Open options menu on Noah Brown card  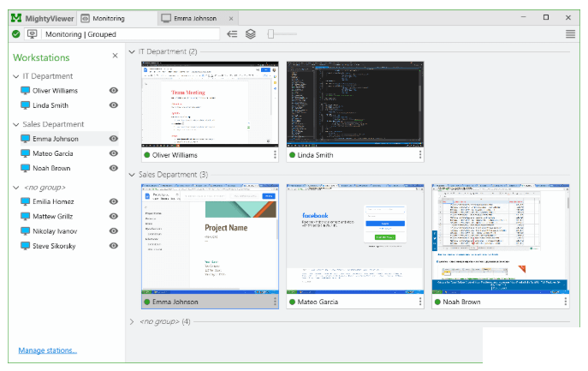pyautogui.click(x=566, y=302)
